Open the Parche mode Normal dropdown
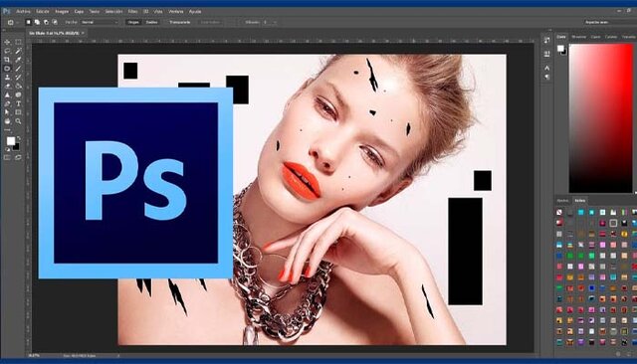Image resolution: width=637 pixels, height=364 pixels. [100, 22]
